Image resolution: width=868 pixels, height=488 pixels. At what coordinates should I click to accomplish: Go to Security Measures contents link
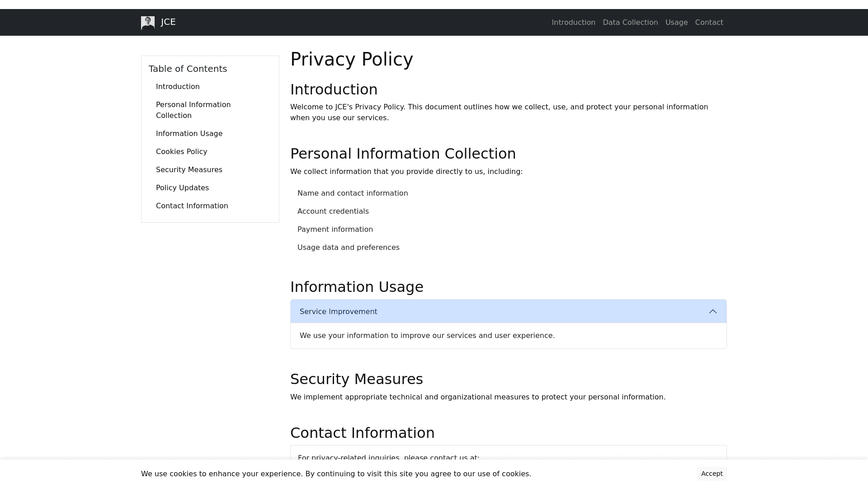click(x=189, y=170)
